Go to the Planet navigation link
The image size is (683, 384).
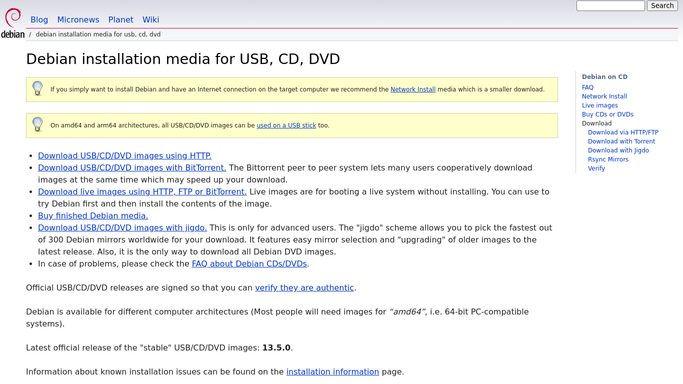pos(121,20)
